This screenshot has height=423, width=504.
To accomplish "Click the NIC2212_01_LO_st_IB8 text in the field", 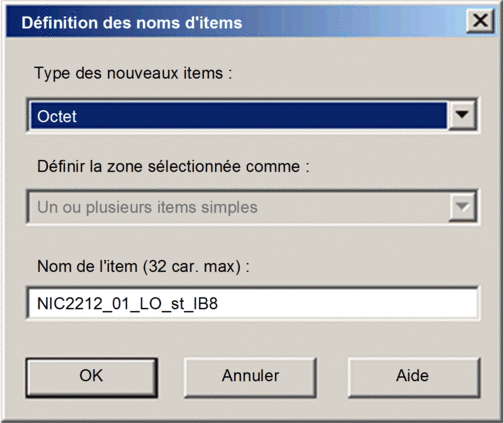I will [127, 304].
